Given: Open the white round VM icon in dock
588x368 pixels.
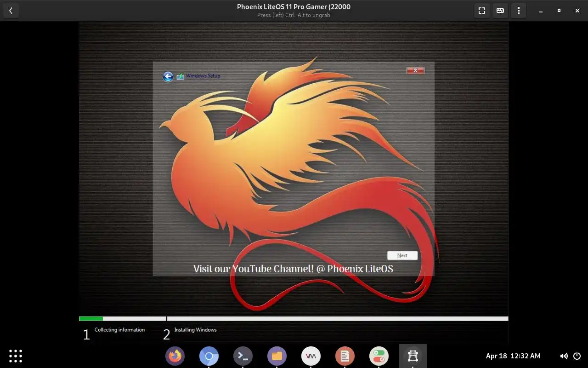Looking at the screenshot, I should (311, 356).
